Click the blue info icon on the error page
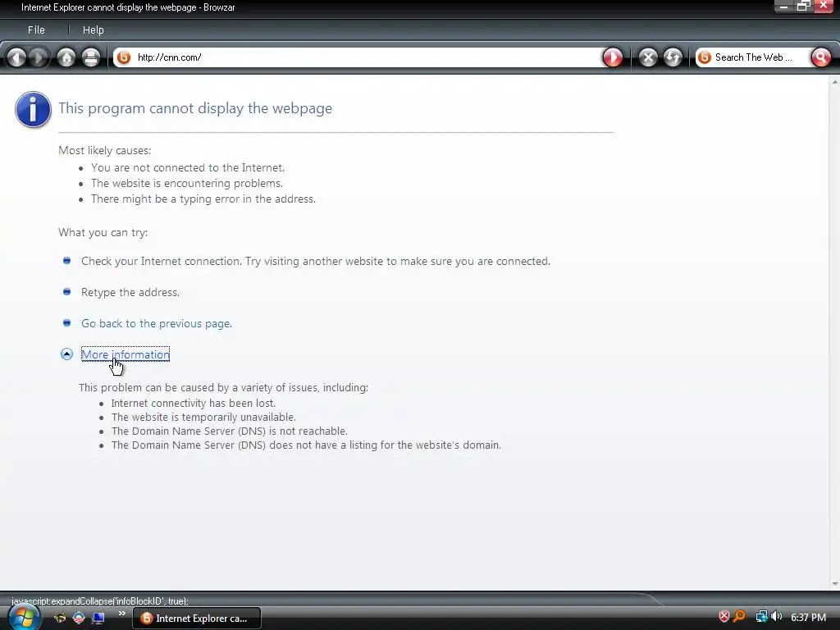Viewport: 840px width, 630px height. coord(33,109)
